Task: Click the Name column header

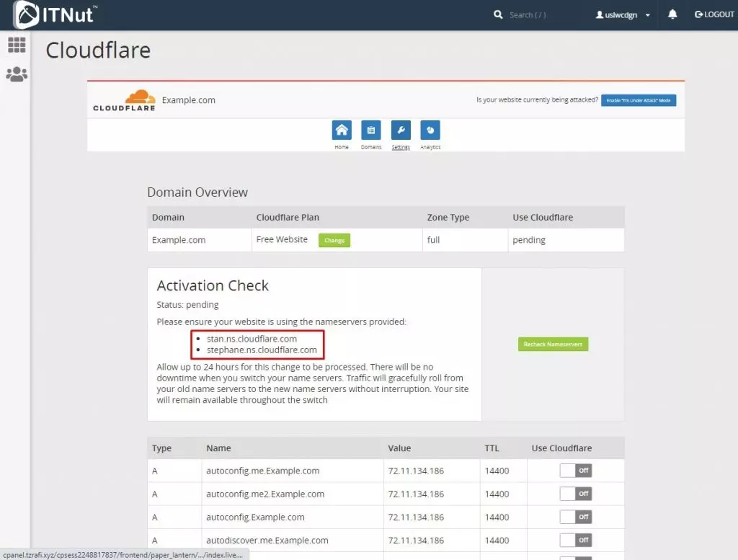Action: tap(218, 448)
